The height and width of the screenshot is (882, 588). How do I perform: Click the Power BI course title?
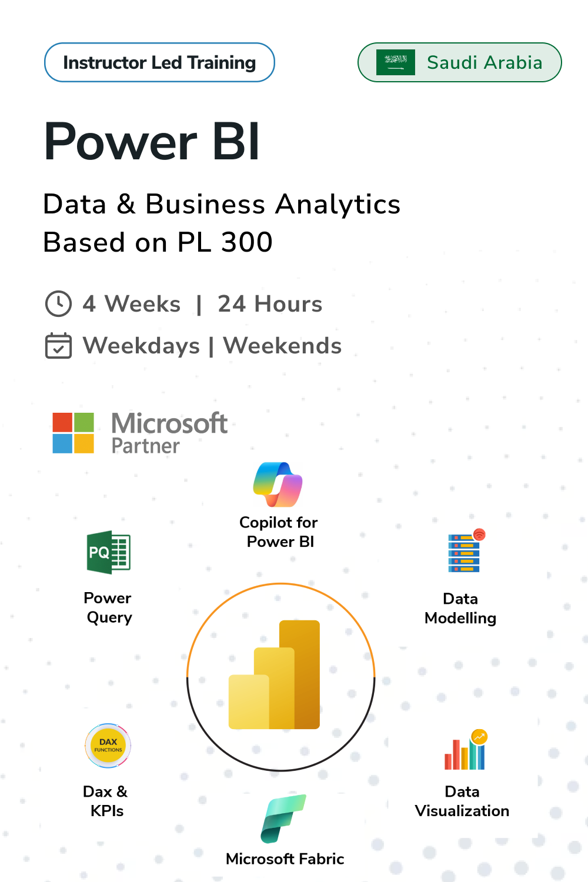pyautogui.click(x=152, y=142)
